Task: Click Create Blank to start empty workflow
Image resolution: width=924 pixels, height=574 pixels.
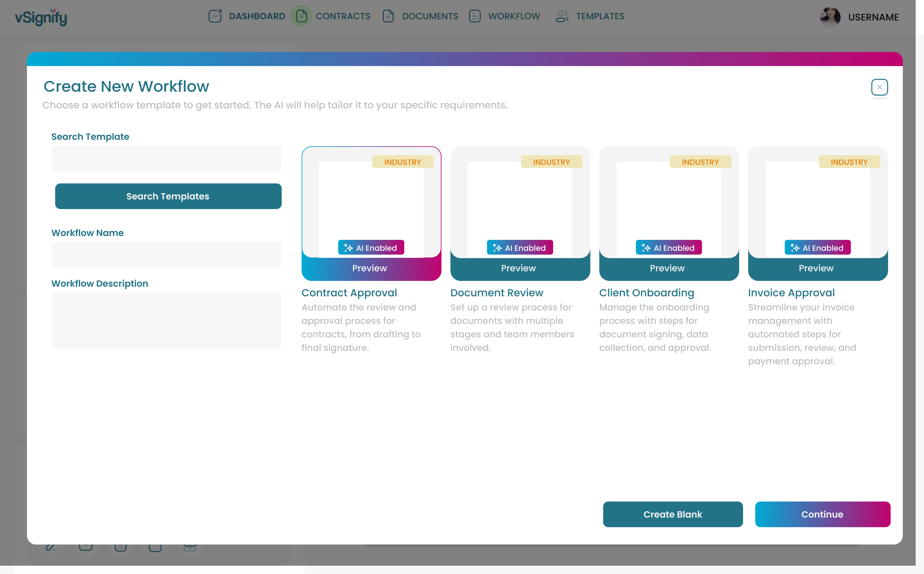Action: [672, 514]
